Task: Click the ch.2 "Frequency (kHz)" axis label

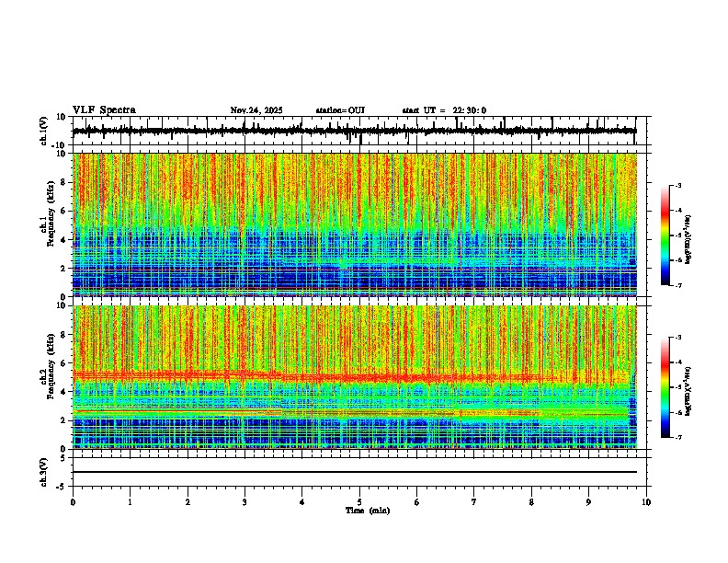Action: coord(51,366)
